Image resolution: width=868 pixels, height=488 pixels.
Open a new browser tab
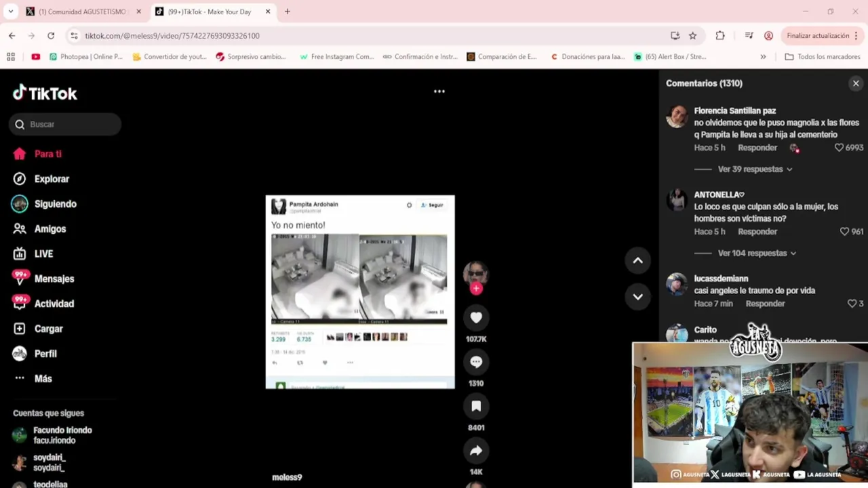coord(288,12)
